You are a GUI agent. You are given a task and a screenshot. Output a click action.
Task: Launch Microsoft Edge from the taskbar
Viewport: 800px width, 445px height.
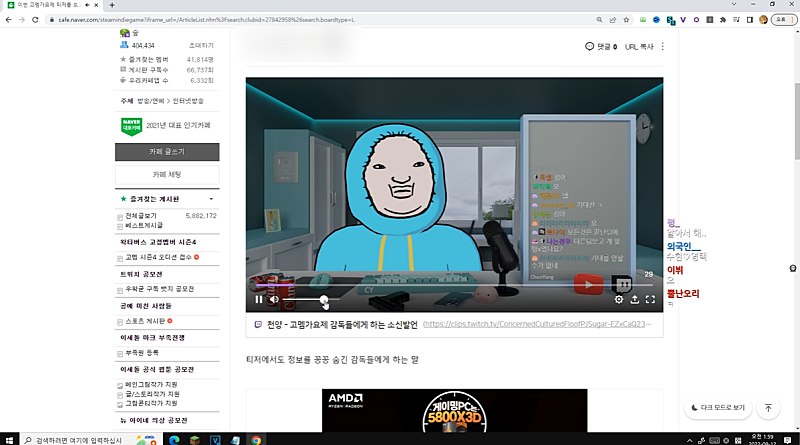[174, 439]
